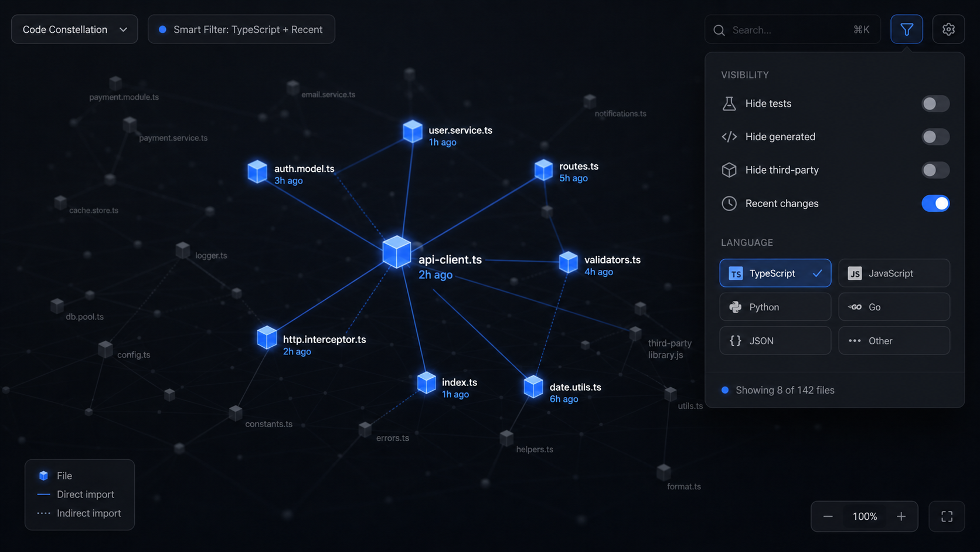Click the dimmed format.ts node
Image resolution: width=980 pixels, height=552 pixels.
coord(663,472)
